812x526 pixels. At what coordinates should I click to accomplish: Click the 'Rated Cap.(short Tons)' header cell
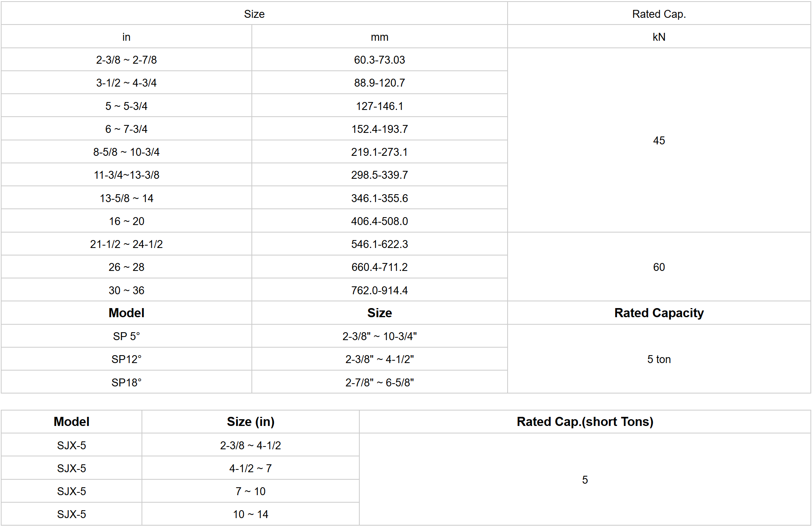pyautogui.click(x=585, y=422)
